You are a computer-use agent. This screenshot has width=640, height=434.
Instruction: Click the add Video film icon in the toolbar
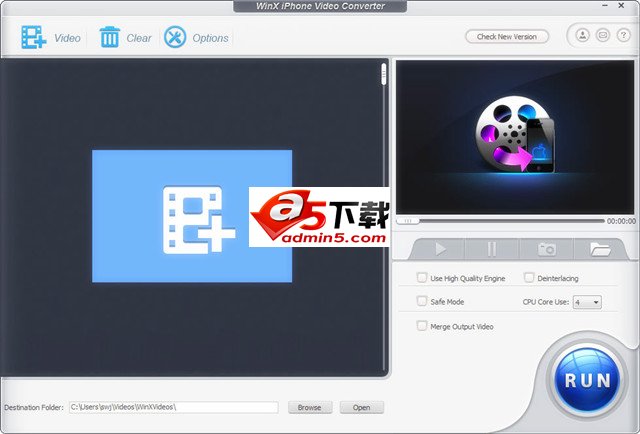coord(33,37)
